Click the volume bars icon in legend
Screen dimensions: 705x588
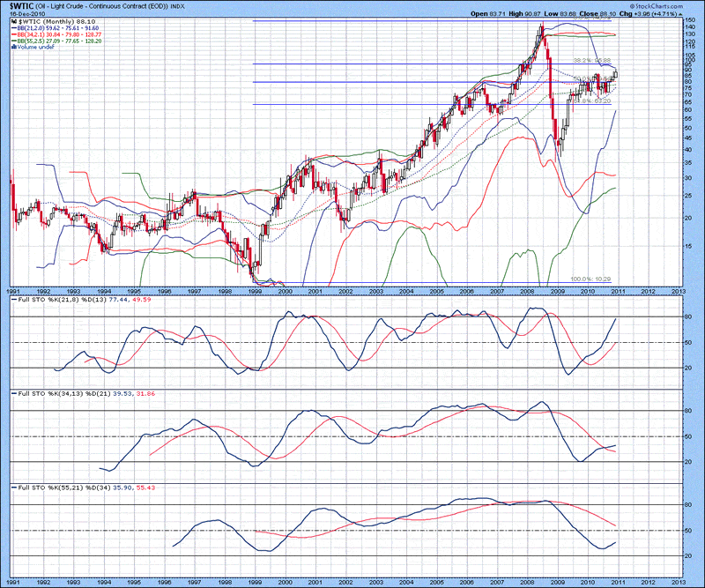click(x=12, y=46)
